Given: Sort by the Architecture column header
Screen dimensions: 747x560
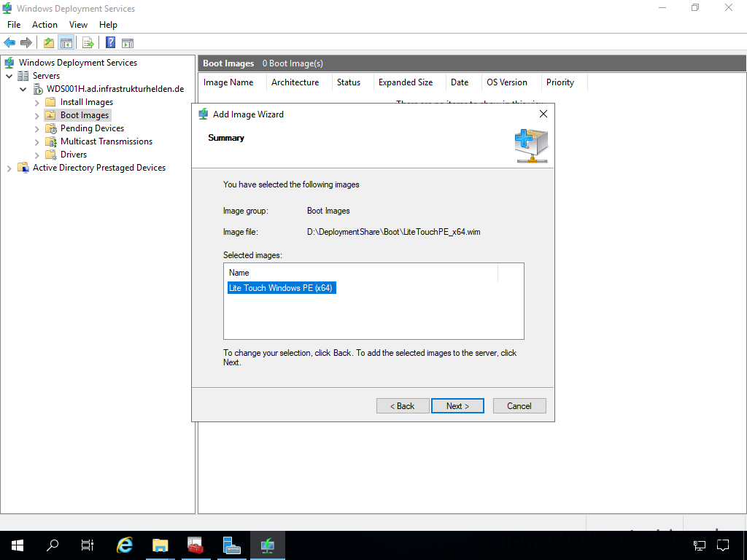Looking at the screenshot, I should click(x=300, y=82).
